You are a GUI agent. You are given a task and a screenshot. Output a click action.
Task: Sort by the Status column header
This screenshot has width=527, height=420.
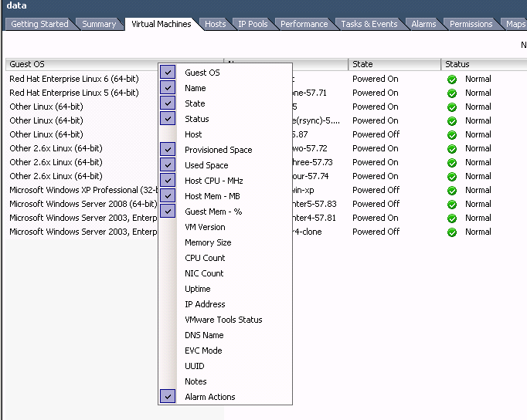point(484,64)
